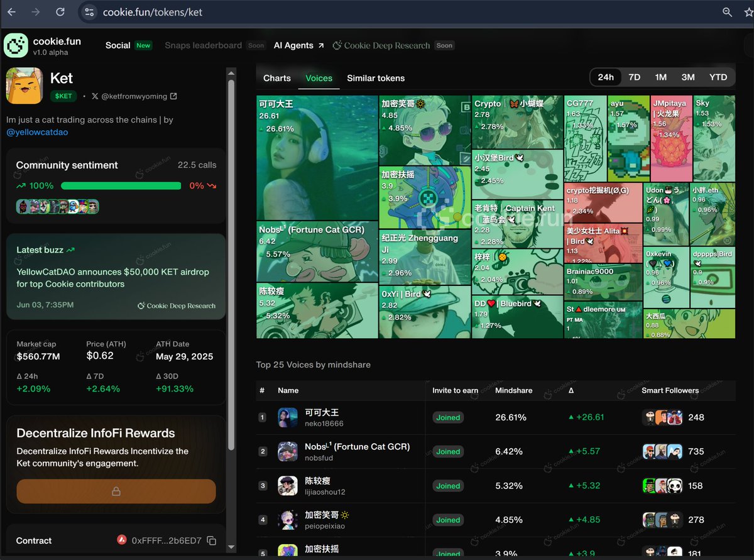Open the Nobs (Fortune Cat GCR) treemap tile
Viewport: 754px width, 560px height.
coord(317,251)
